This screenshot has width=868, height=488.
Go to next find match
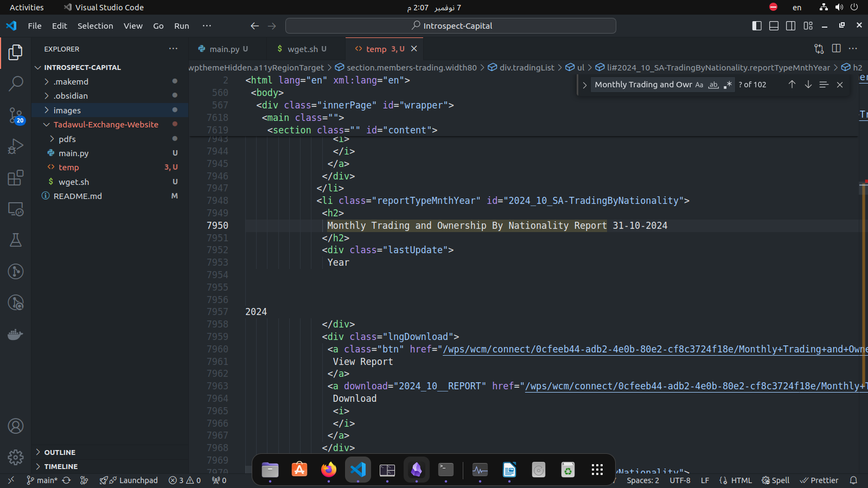[x=808, y=85]
